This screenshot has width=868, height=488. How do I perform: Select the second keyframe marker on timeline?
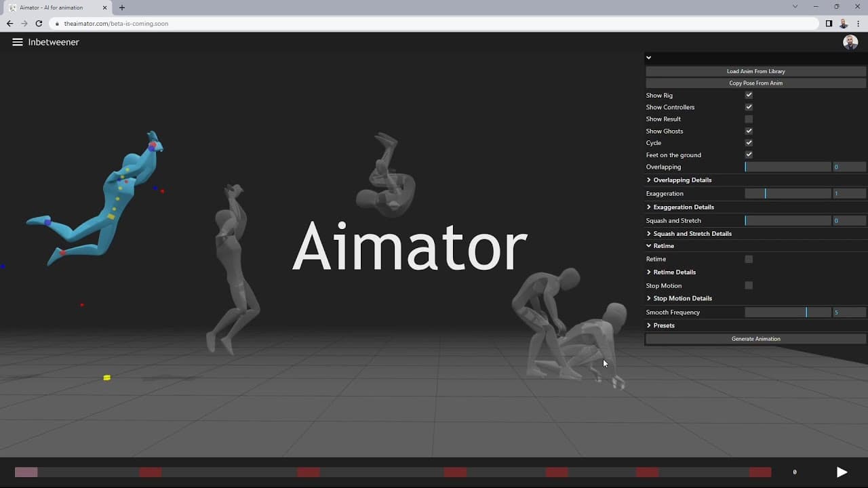point(151,472)
